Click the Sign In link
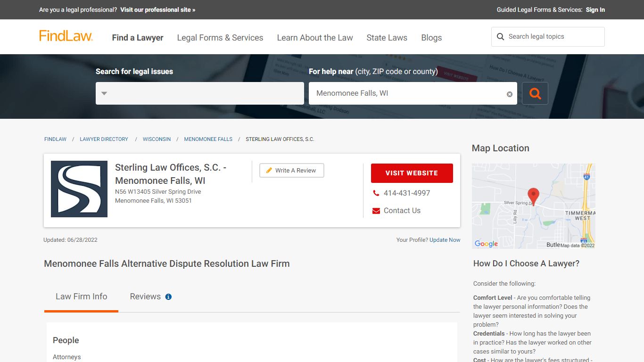Viewport: 644px width, 362px height. [x=595, y=10]
